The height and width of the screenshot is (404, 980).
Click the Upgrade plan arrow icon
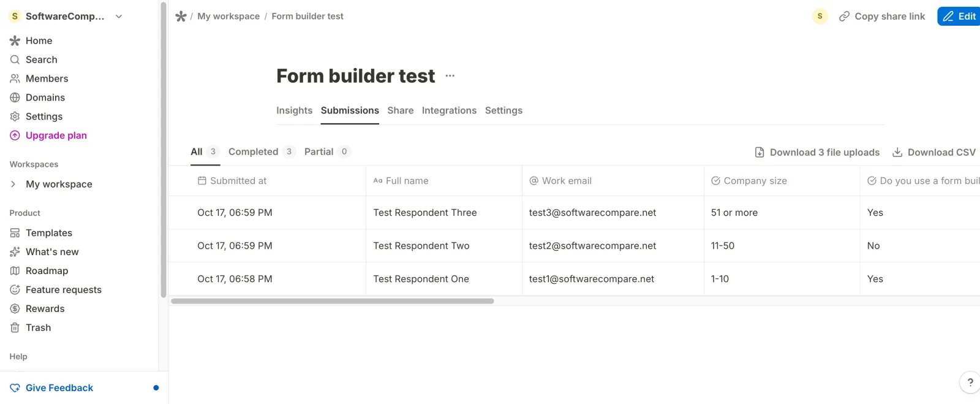click(15, 135)
